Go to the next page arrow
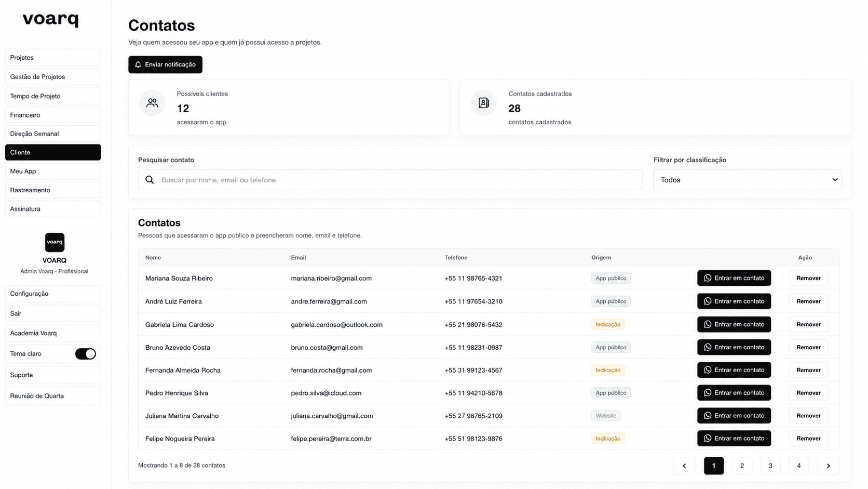 pos(829,466)
